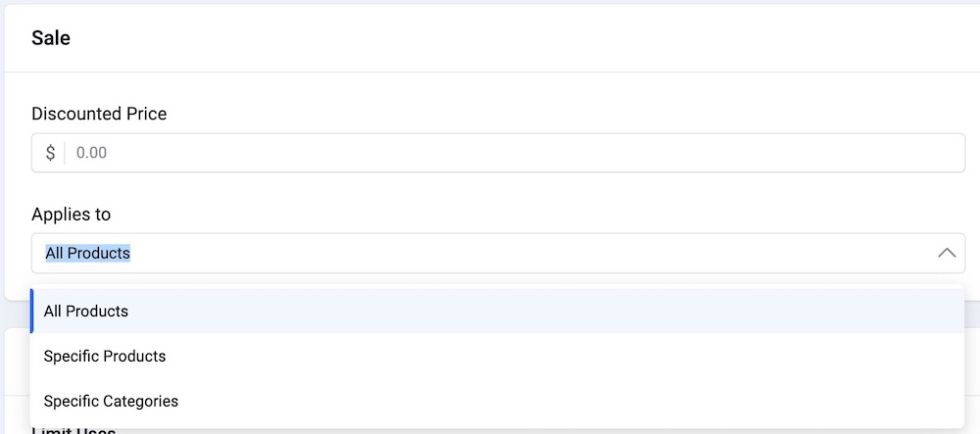This screenshot has width=980, height=434.
Task: Click the blue selection bar beside All Products
Action: 32,312
